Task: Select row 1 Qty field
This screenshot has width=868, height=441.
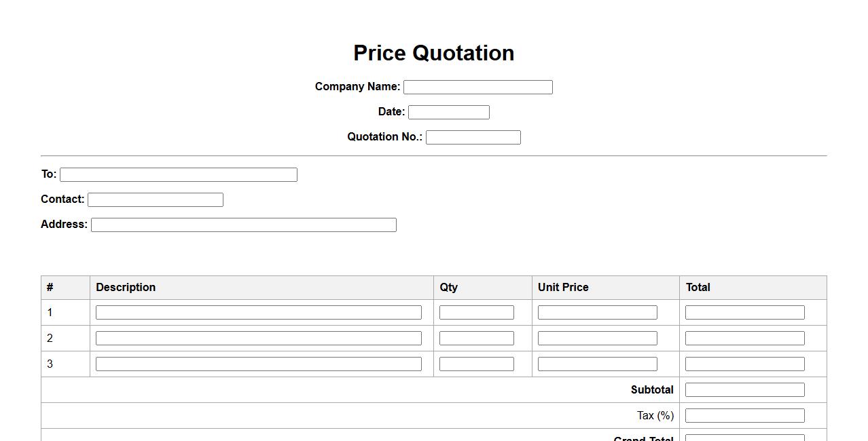Action: [476, 312]
